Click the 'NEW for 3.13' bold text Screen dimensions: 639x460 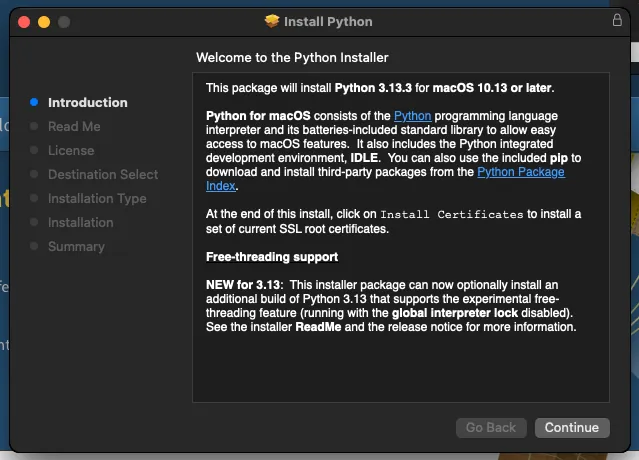click(243, 285)
